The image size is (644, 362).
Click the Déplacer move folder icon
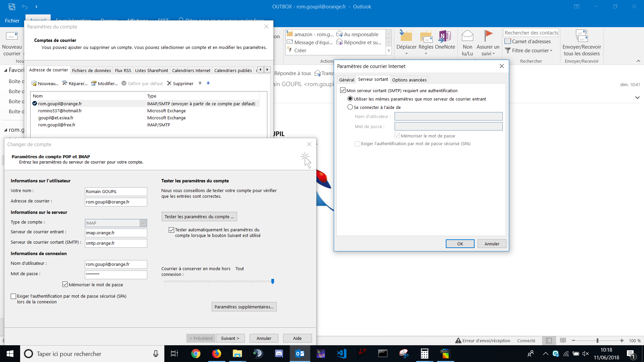click(x=406, y=36)
